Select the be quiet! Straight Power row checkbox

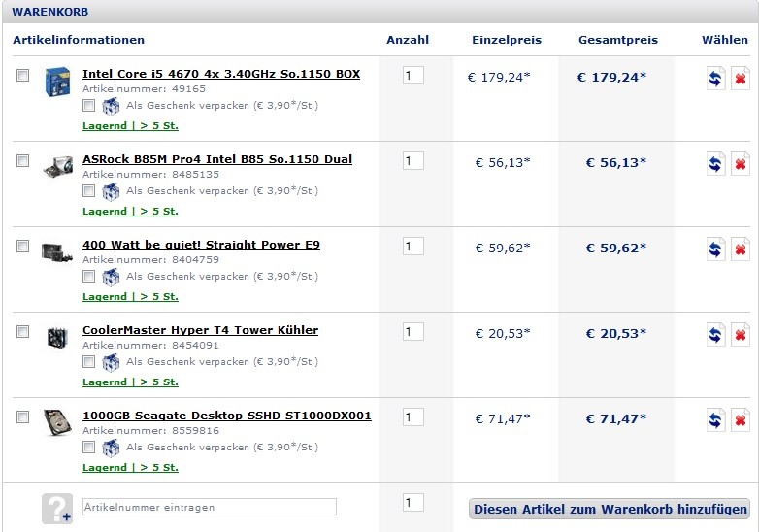[22, 246]
